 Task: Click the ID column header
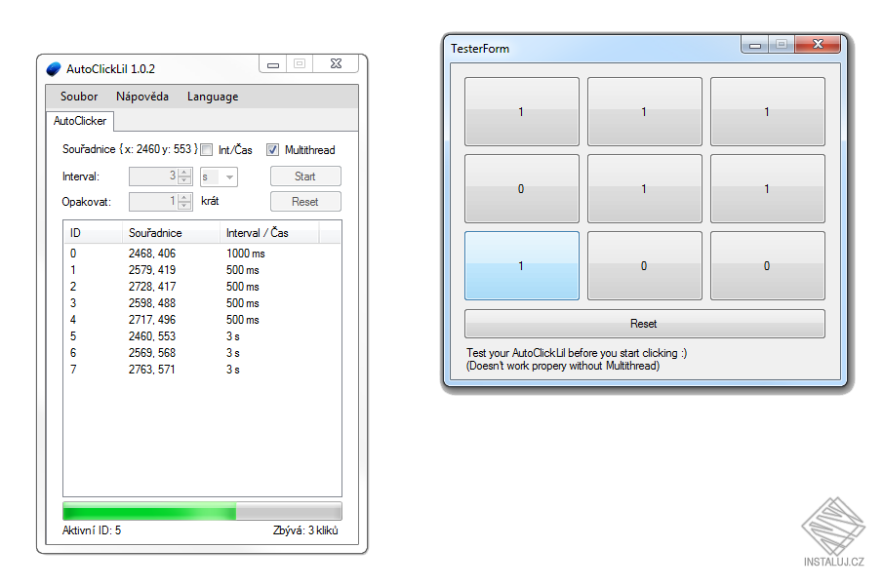[x=93, y=233]
